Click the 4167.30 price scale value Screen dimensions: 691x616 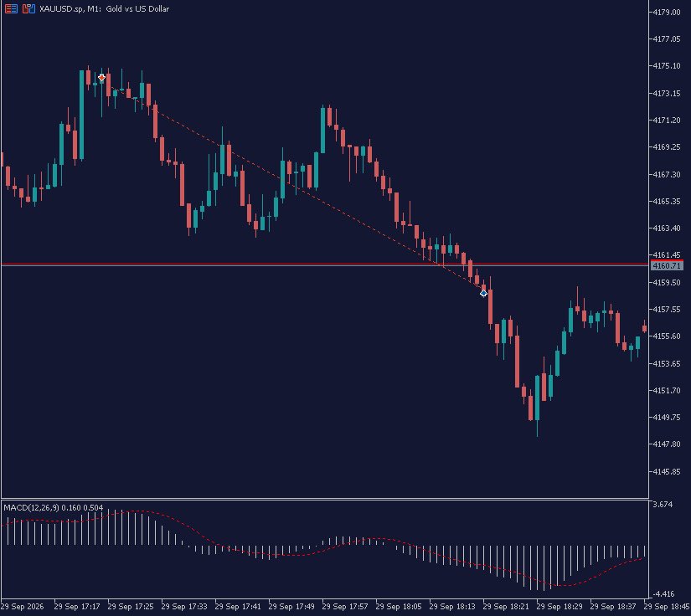click(667, 175)
